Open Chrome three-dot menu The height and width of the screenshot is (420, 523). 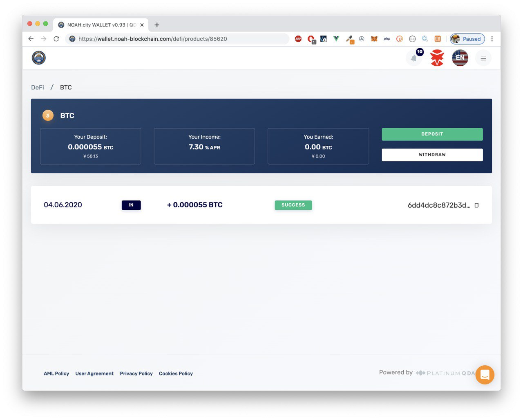[492, 39]
